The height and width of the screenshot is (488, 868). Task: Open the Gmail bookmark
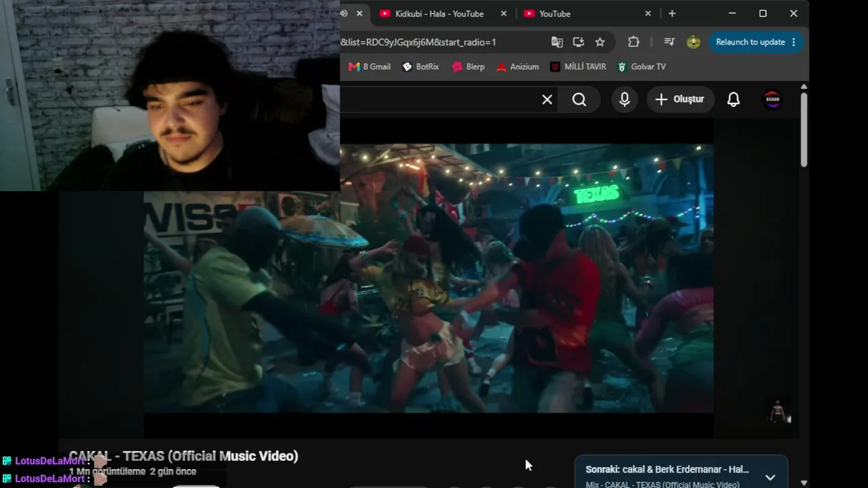click(370, 66)
